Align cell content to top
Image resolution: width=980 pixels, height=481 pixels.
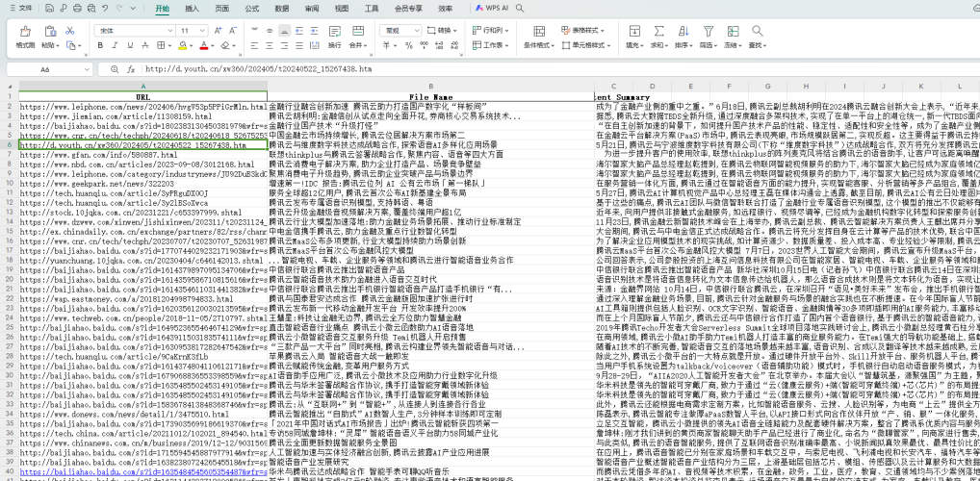(254, 30)
